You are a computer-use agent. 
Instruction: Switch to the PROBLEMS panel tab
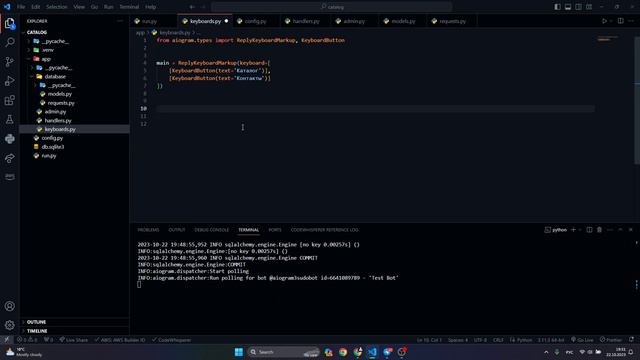tap(148, 230)
